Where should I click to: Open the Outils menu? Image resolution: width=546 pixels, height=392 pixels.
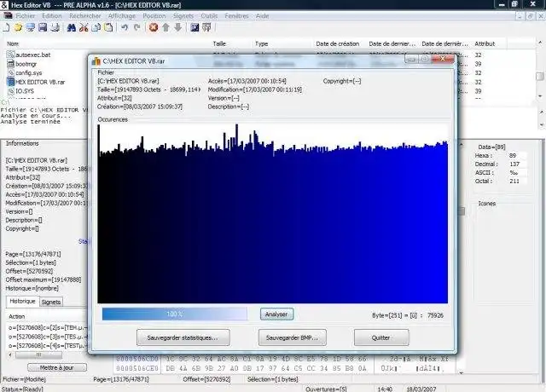(x=209, y=16)
